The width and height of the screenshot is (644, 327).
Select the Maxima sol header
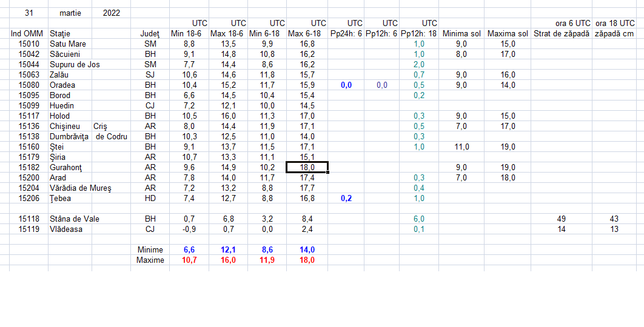508,34
